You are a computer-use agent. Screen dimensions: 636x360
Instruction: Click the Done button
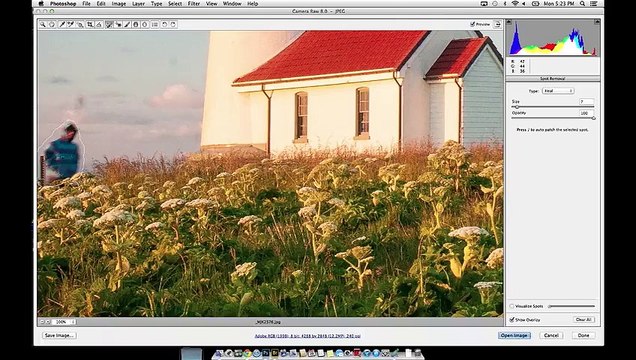tap(583, 335)
